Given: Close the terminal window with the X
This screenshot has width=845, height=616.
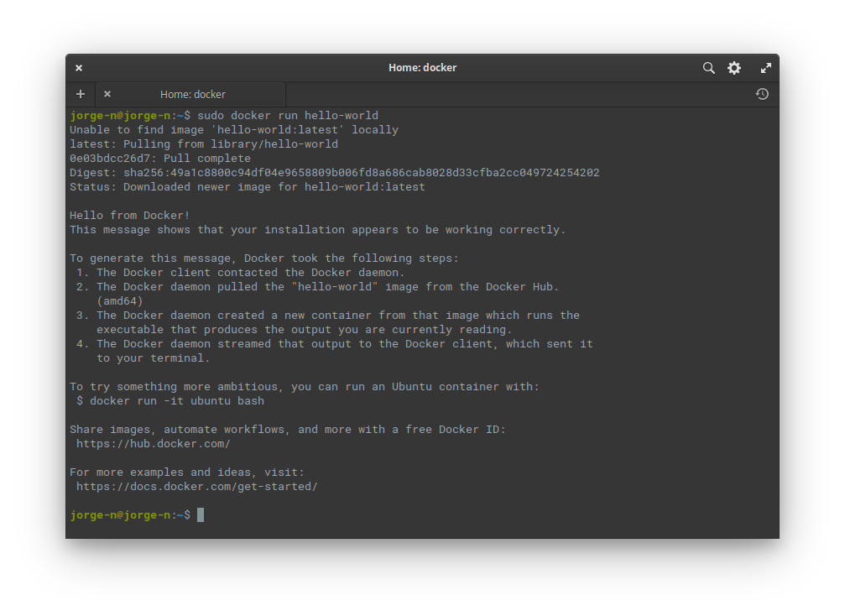Looking at the screenshot, I should (79, 68).
